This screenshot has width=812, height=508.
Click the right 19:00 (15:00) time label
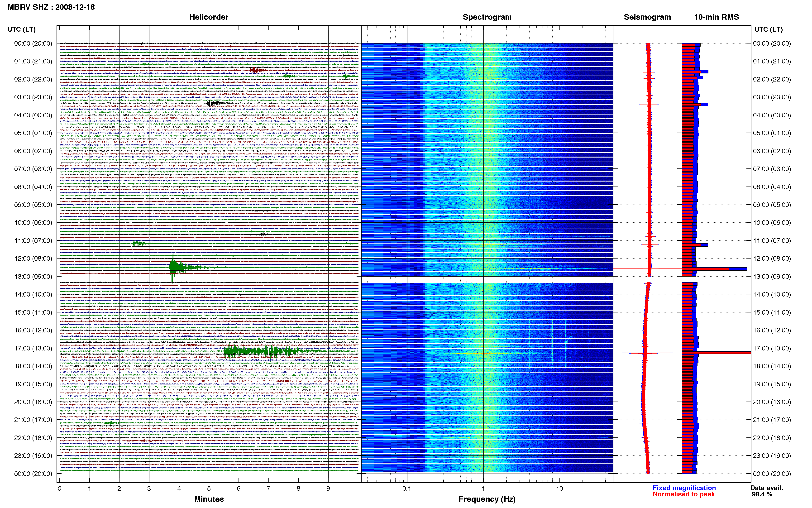point(772,384)
